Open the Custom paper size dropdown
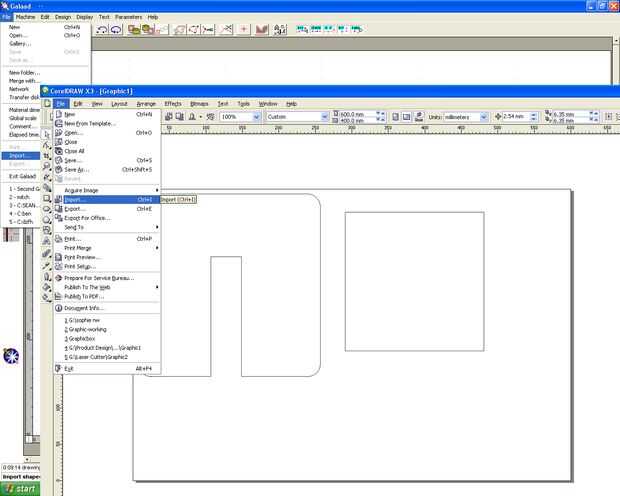 [325, 117]
